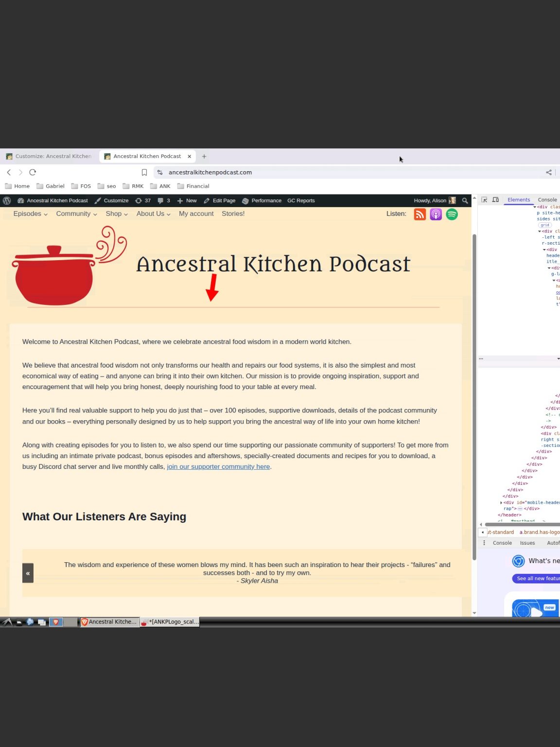Expand the mobile-header div tree node
The image size is (560, 747).
(x=501, y=502)
